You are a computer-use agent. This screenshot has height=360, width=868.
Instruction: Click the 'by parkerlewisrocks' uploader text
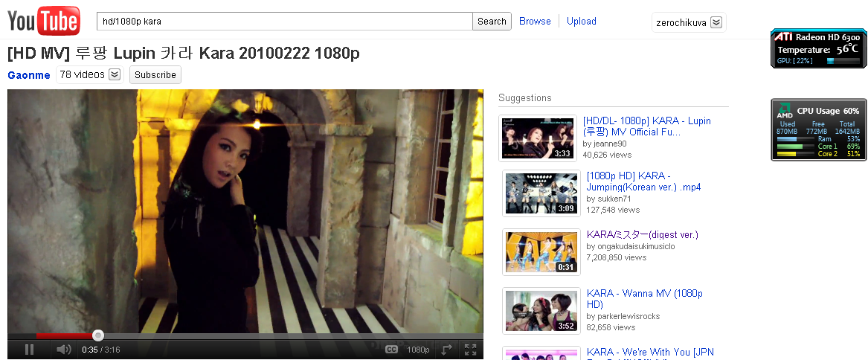click(x=623, y=316)
